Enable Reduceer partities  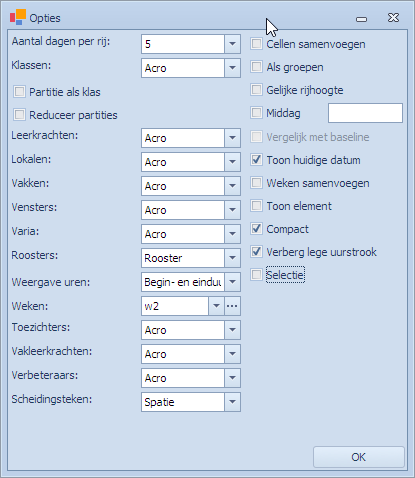point(19,115)
